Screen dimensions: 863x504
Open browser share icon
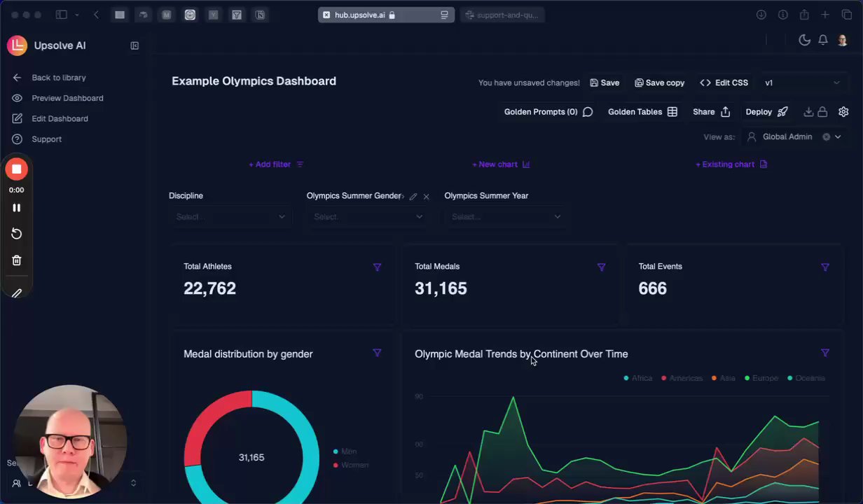point(804,15)
